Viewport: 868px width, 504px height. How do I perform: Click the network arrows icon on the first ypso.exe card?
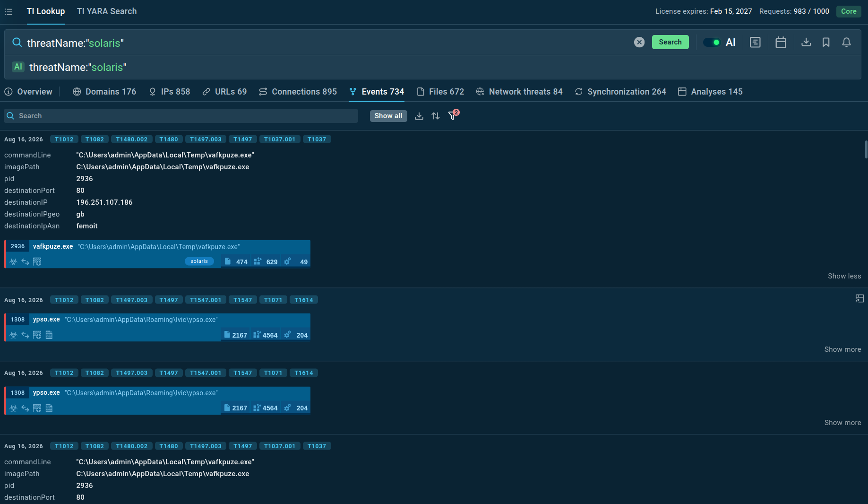[25, 335]
